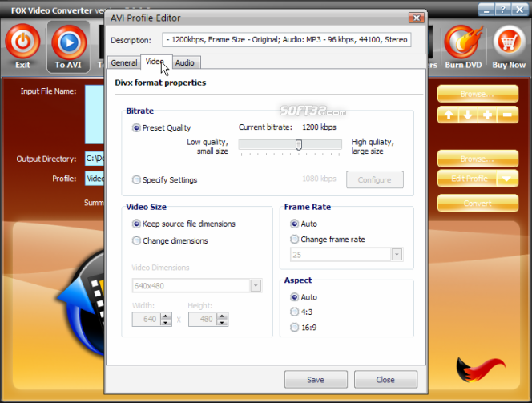Move file up with up arrow button
The height and width of the screenshot is (403, 532).
point(448,115)
